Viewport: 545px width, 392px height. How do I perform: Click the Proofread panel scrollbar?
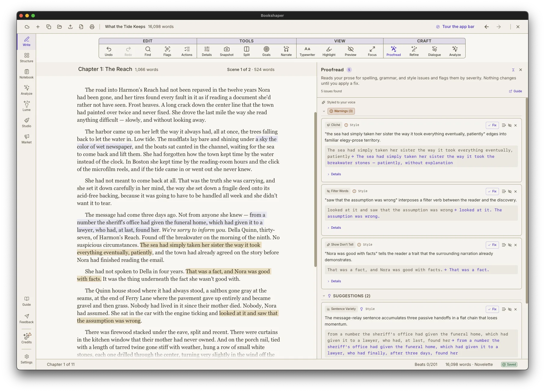pyautogui.click(x=527, y=201)
